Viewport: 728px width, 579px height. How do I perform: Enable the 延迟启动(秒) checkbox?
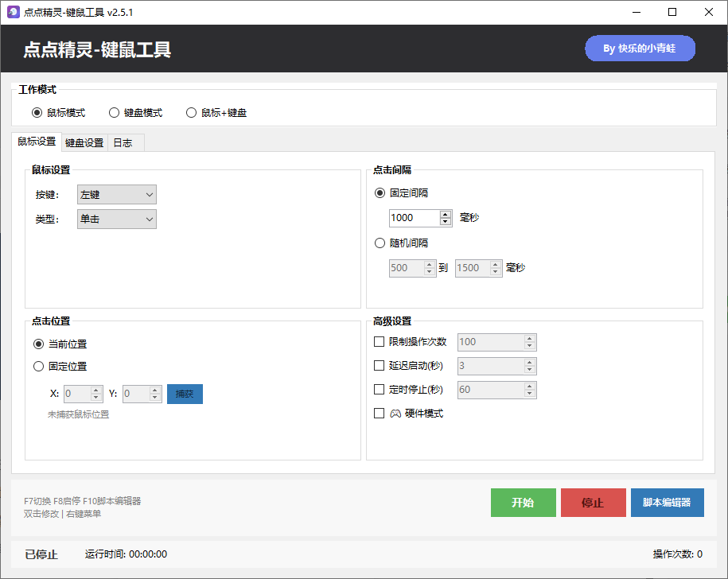click(380, 366)
